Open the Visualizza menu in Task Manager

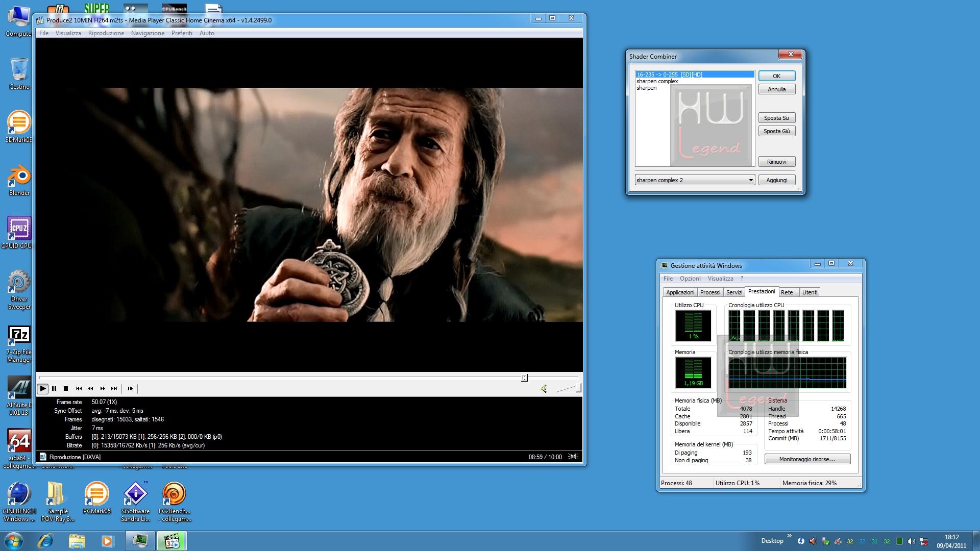720,279
